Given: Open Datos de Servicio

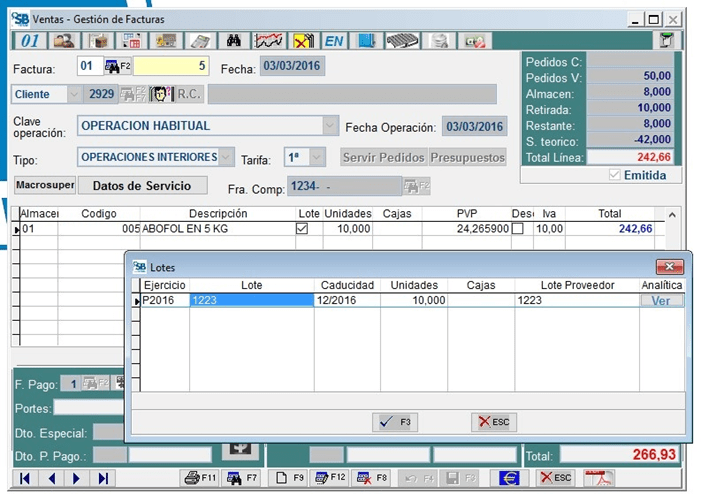Looking at the screenshot, I should [142, 186].
